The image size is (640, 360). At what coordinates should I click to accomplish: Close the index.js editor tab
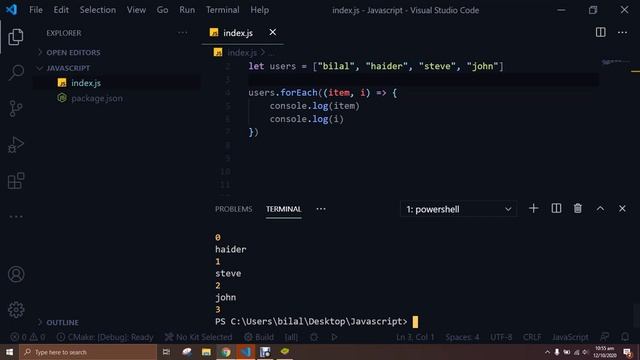tap(272, 32)
